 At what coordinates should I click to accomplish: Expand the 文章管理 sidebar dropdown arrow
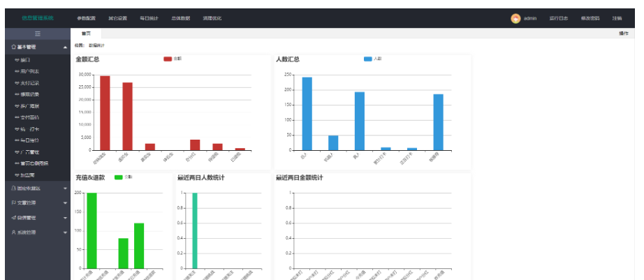point(65,203)
